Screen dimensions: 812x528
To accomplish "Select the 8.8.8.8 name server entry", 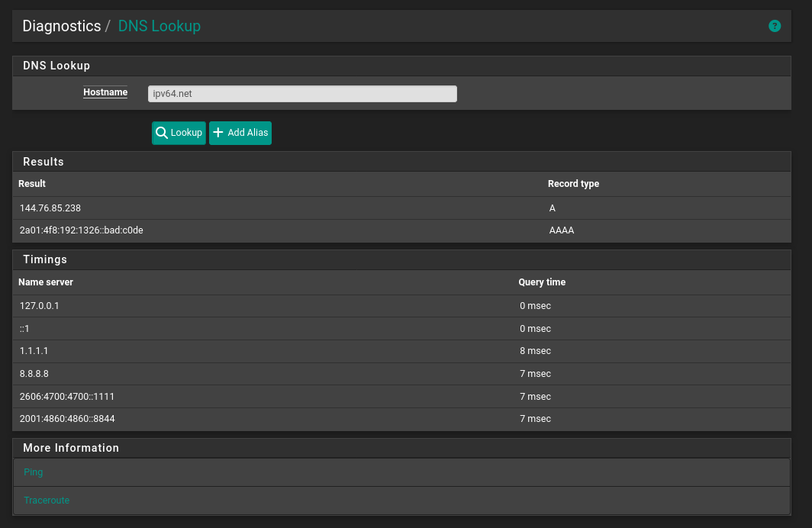I will click(x=34, y=374).
